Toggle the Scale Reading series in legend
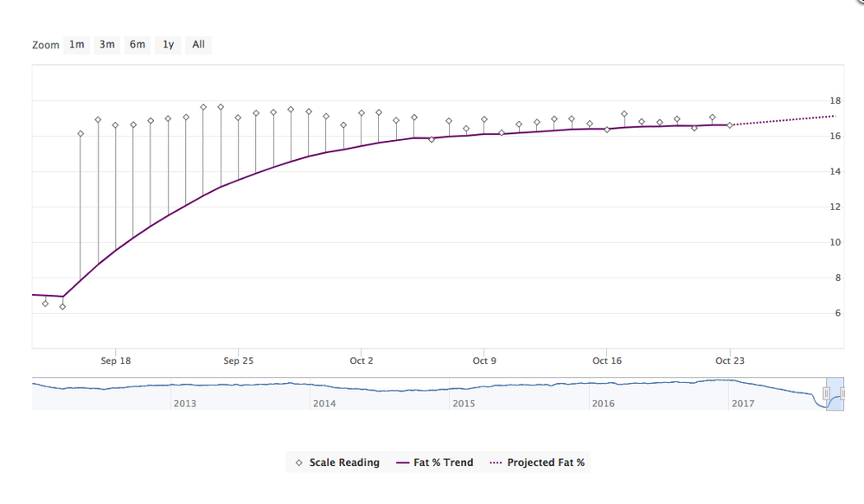The height and width of the screenshot is (504, 864). [x=338, y=463]
